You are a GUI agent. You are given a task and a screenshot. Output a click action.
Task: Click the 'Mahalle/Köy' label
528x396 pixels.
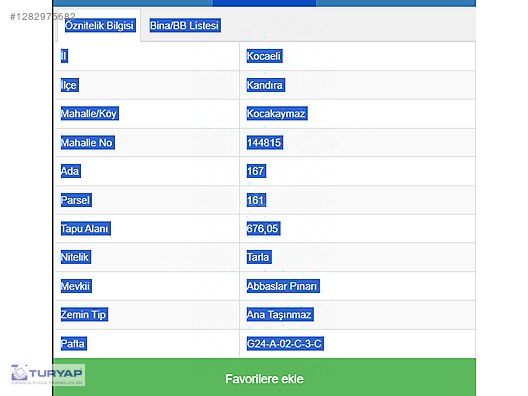(x=90, y=113)
